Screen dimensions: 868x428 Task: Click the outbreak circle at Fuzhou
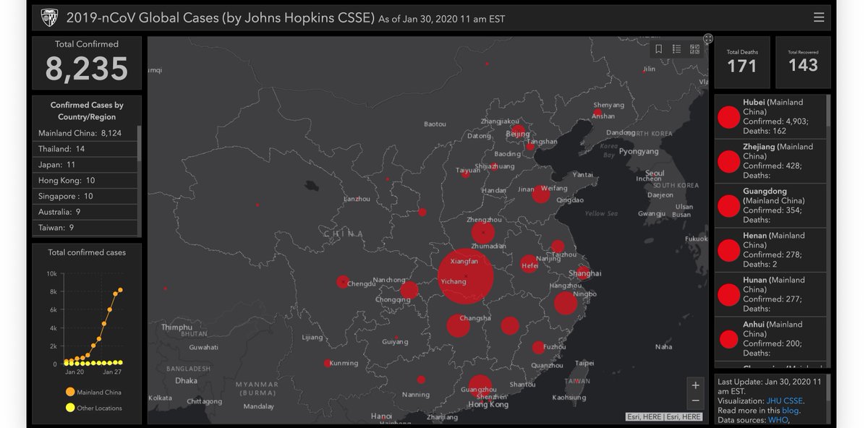538,348
